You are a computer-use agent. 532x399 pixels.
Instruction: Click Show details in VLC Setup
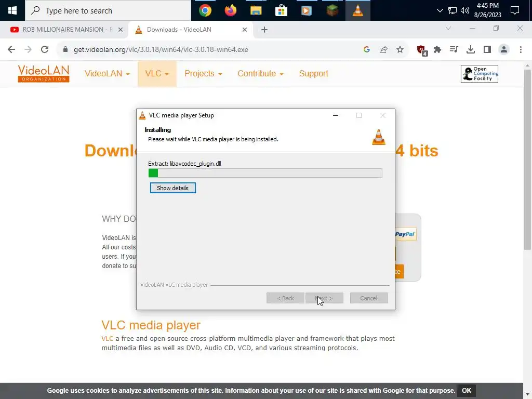pyautogui.click(x=172, y=188)
